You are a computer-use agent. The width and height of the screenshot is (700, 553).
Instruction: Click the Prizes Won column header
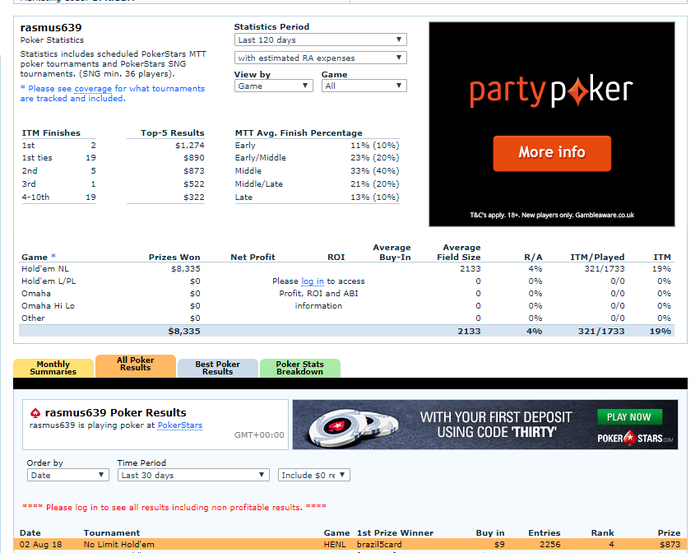(175, 257)
